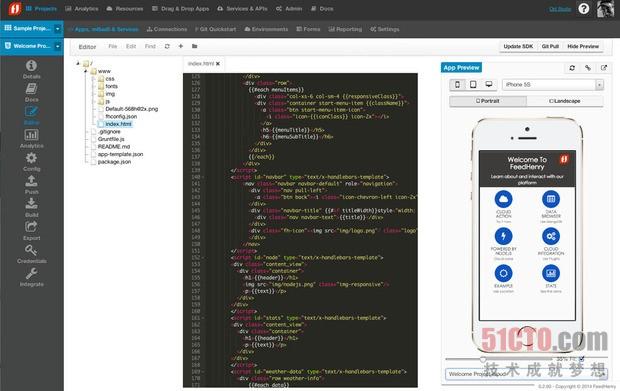Switch to Connections tab

(167, 29)
